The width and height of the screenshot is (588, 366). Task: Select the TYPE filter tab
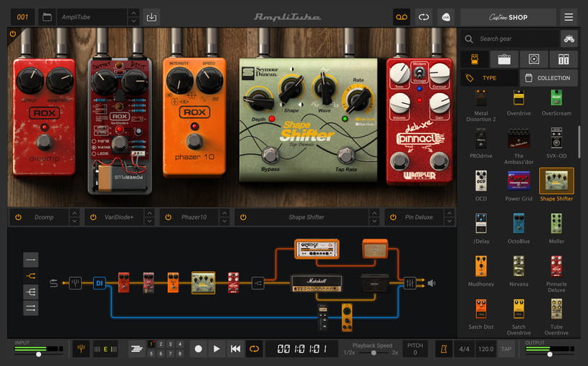tap(489, 78)
